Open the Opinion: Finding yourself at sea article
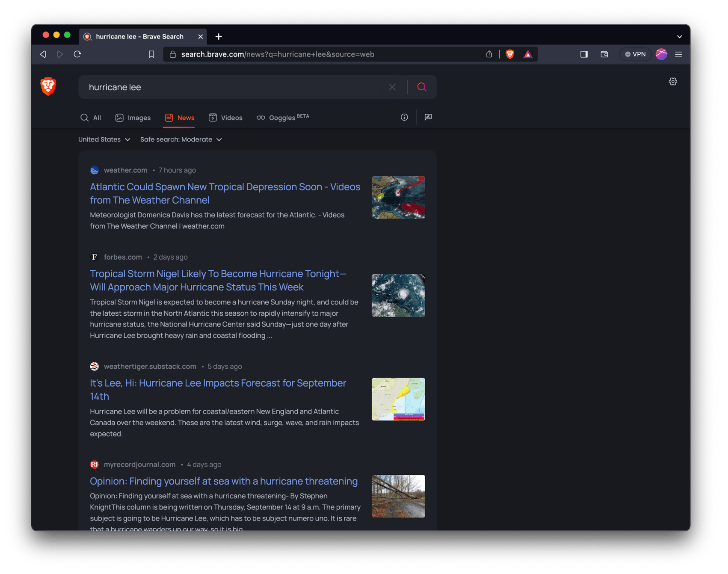The width and height of the screenshot is (728, 574). pos(224,481)
